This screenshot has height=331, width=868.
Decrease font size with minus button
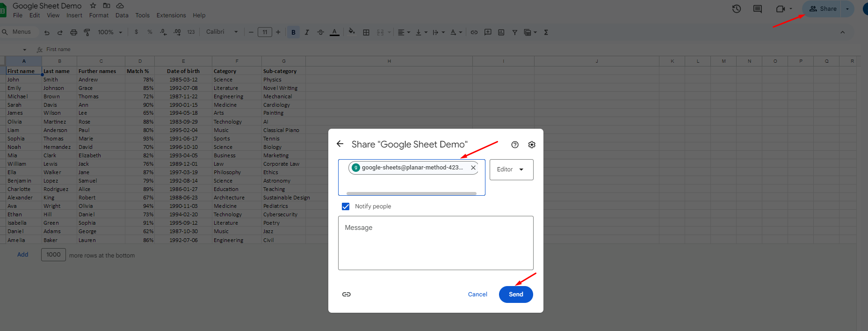pos(251,32)
